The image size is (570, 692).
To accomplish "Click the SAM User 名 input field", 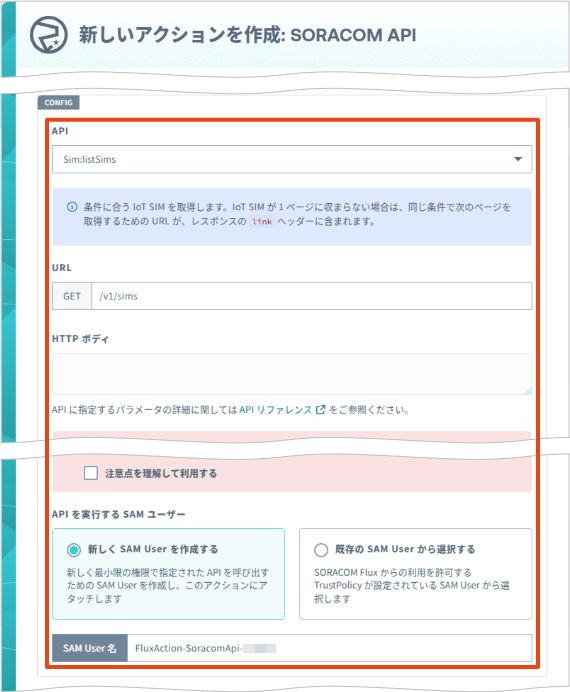I will pyautogui.click(x=329, y=648).
